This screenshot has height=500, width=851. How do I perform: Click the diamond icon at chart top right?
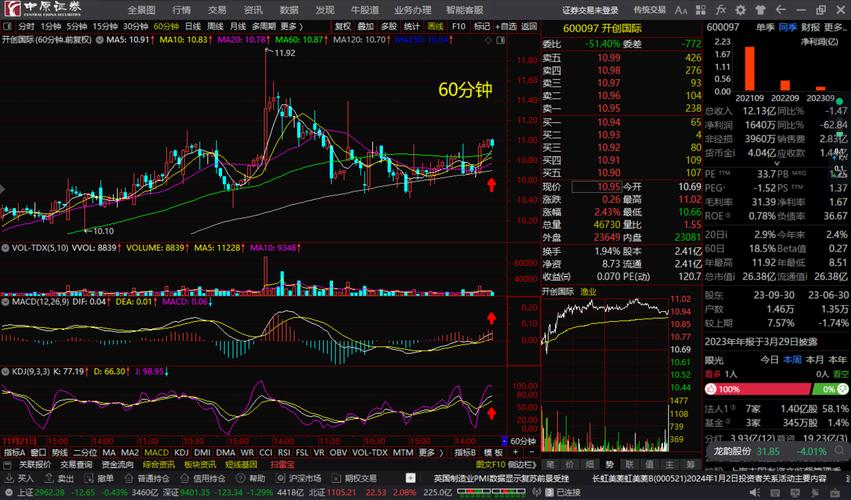point(488,40)
